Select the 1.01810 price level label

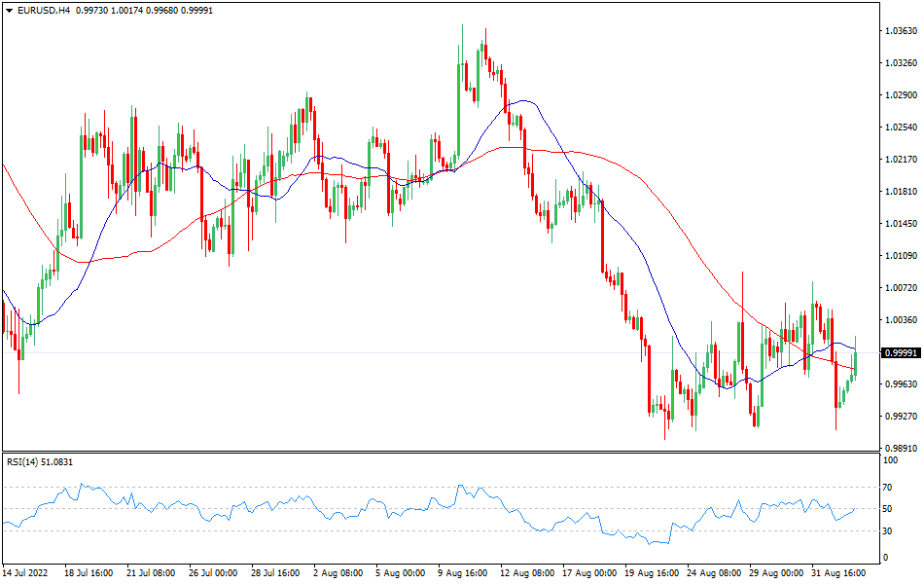point(901,192)
